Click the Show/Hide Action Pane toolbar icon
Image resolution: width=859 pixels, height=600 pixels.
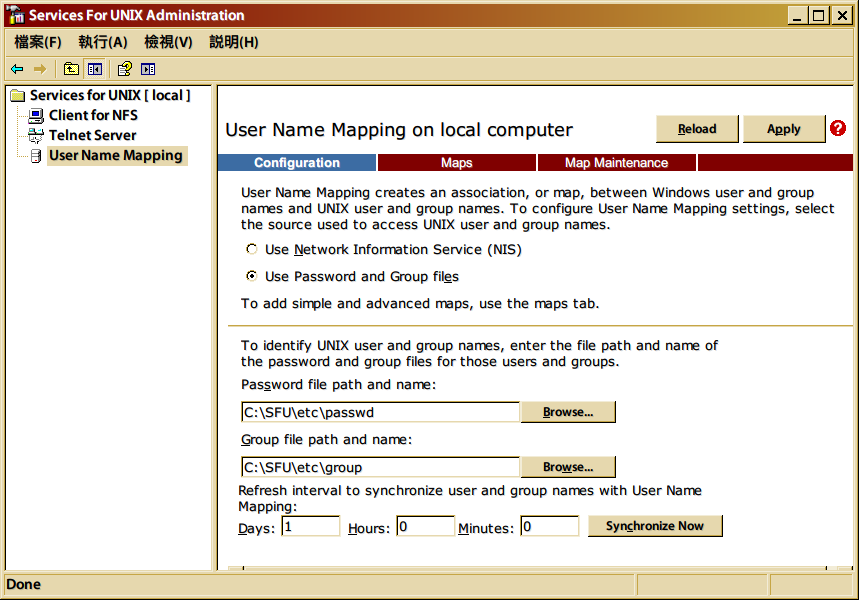point(150,68)
